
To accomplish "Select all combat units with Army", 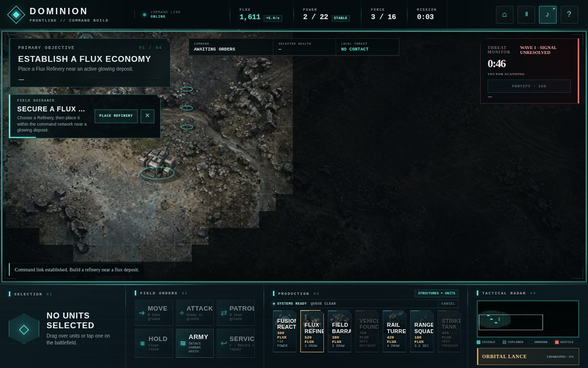I will click(195, 343).
